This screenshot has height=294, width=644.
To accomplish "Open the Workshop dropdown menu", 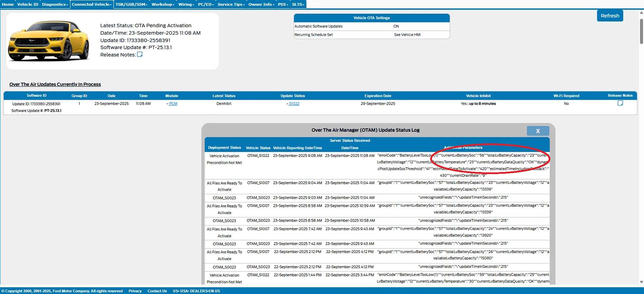I will pos(163,4).
